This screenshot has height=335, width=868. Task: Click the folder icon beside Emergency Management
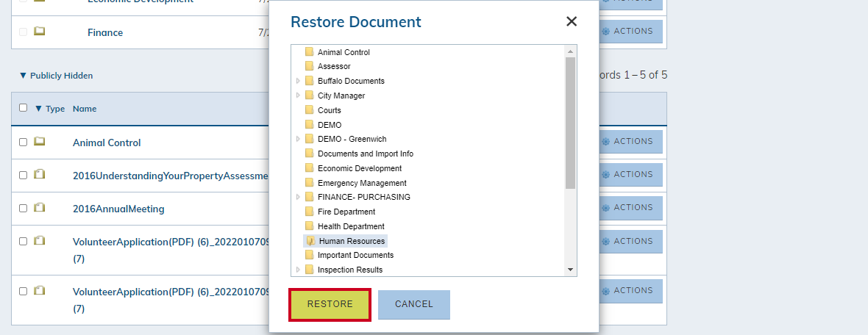point(310,183)
